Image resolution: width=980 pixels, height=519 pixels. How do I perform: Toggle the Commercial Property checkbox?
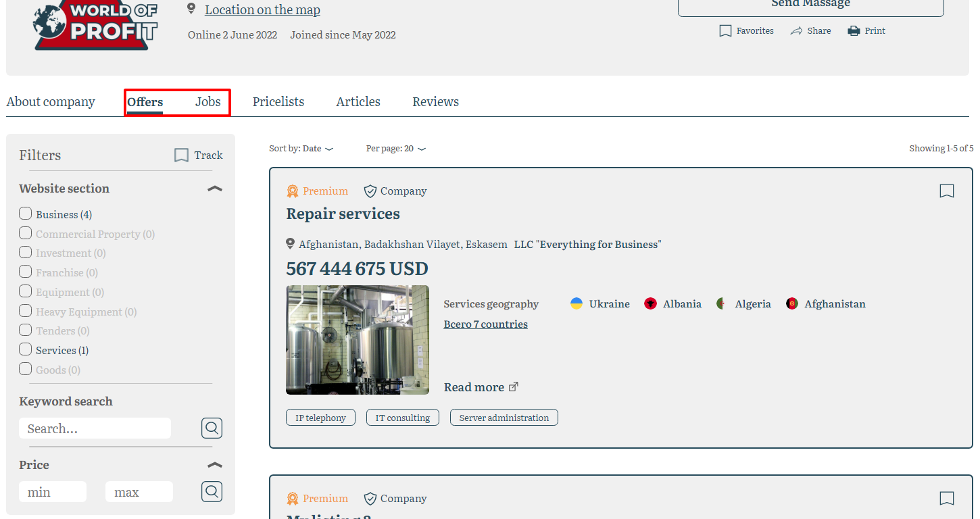pos(26,234)
